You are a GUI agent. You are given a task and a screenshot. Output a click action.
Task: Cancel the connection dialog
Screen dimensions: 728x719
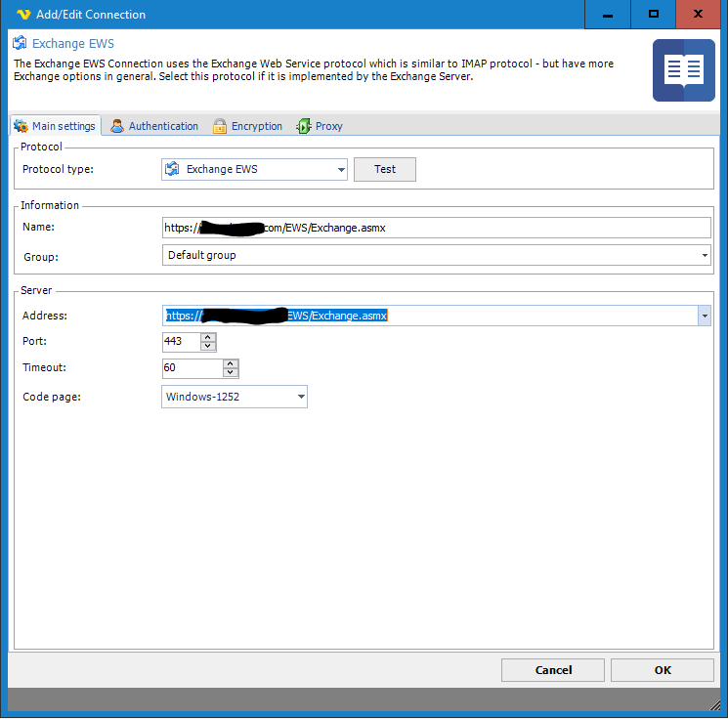(x=553, y=670)
